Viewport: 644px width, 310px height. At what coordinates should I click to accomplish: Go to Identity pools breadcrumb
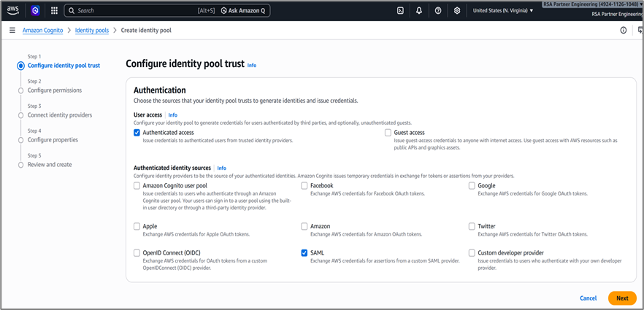point(92,31)
